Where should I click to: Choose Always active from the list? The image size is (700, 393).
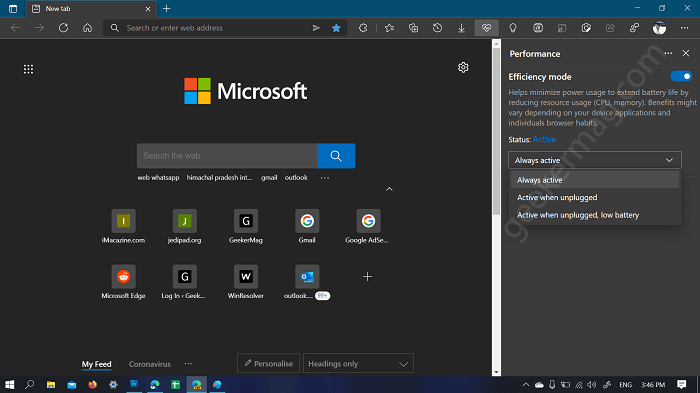[595, 180]
